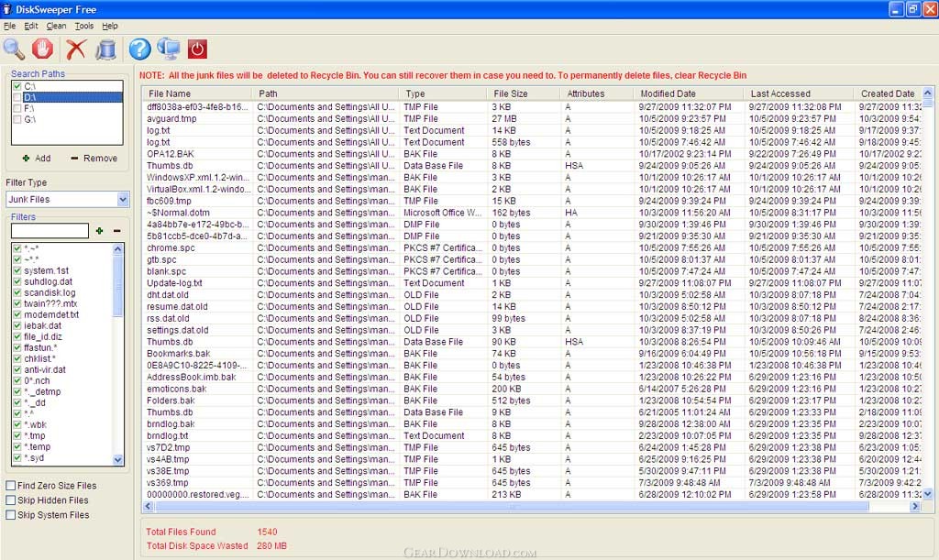Open the Tools menu

(83, 26)
